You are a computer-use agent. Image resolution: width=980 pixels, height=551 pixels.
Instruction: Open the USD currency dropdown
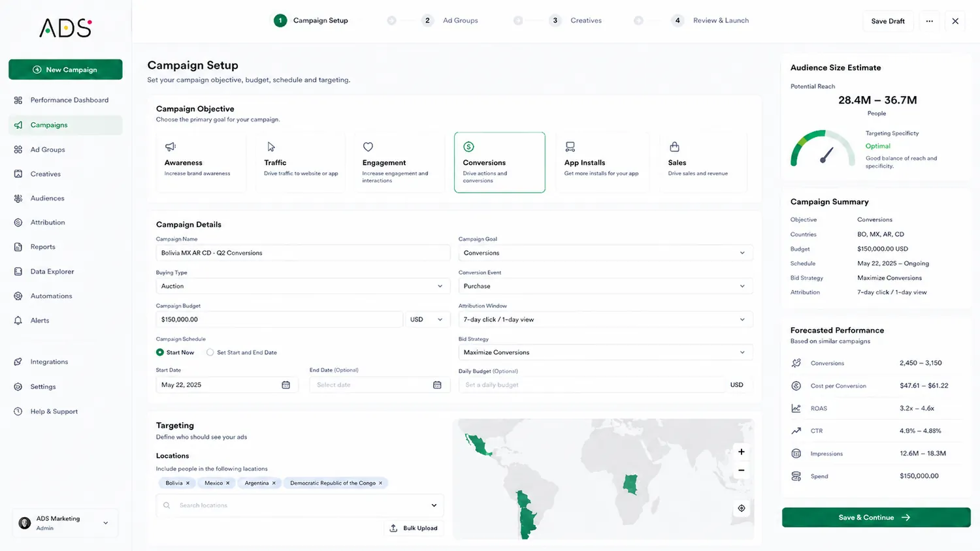pyautogui.click(x=427, y=319)
